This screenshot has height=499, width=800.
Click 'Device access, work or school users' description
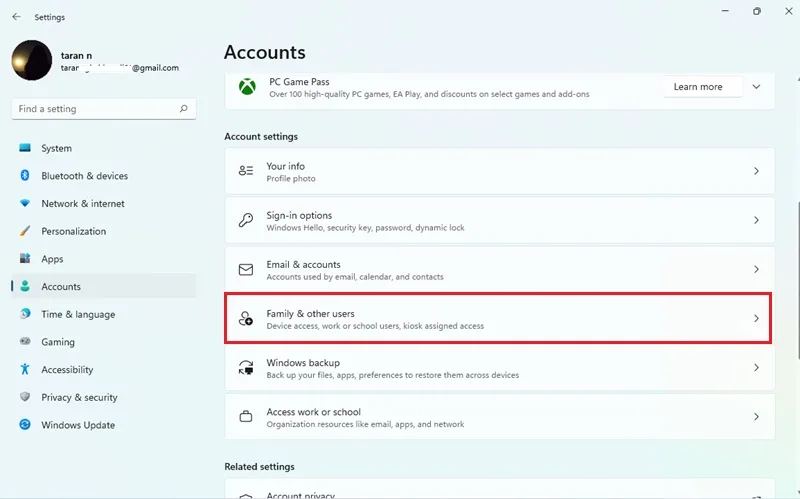[375, 326]
